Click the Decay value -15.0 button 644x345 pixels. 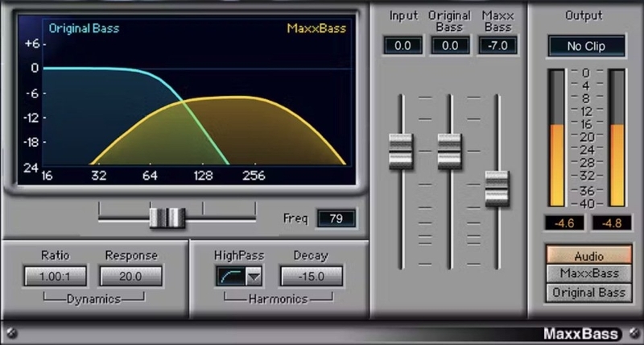[x=312, y=276]
